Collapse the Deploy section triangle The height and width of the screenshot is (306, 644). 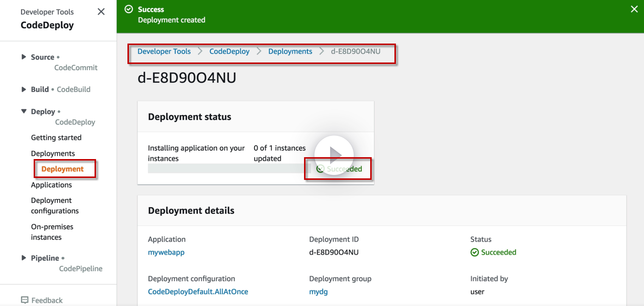pos(24,111)
